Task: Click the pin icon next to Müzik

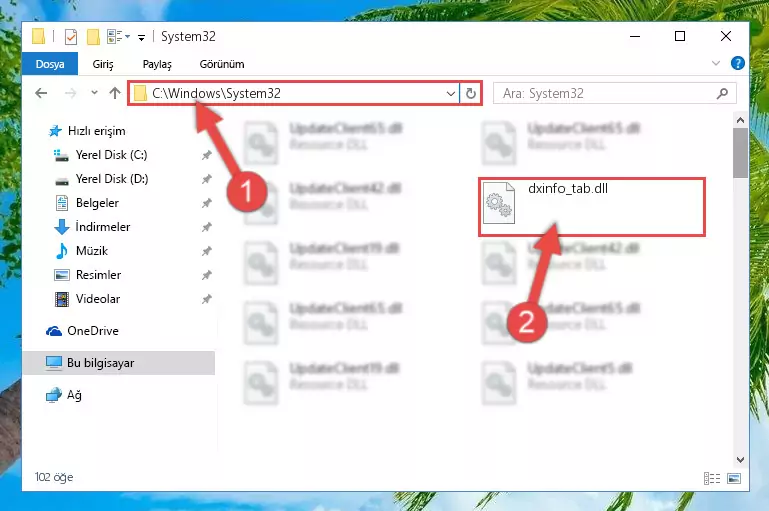Action: coord(206,251)
